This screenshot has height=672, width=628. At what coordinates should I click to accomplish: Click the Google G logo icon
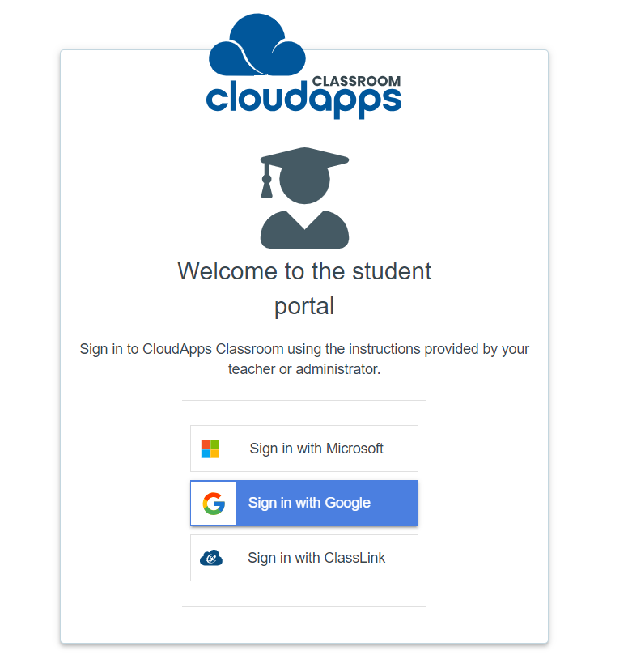[214, 503]
